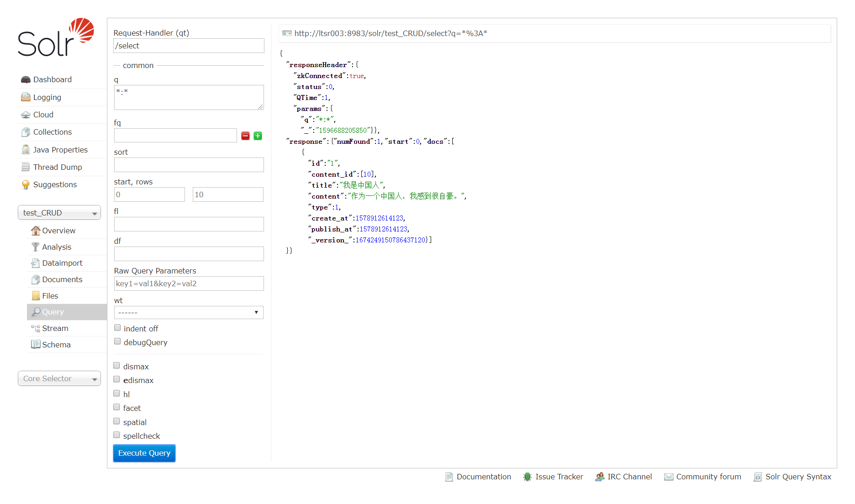Remove the fq filter with red minus
Screen dimensions: 855x504
[245, 136]
